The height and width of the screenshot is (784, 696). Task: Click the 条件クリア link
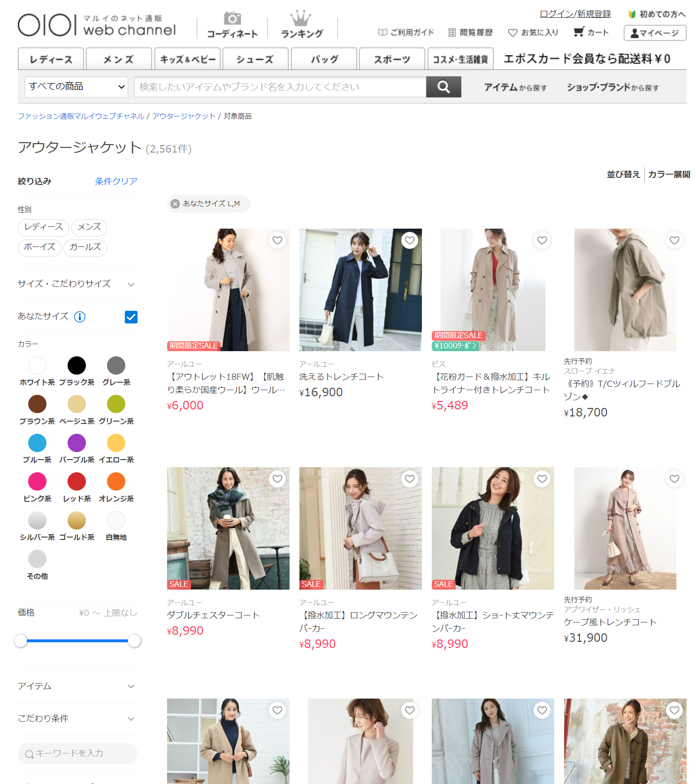click(x=116, y=181)
